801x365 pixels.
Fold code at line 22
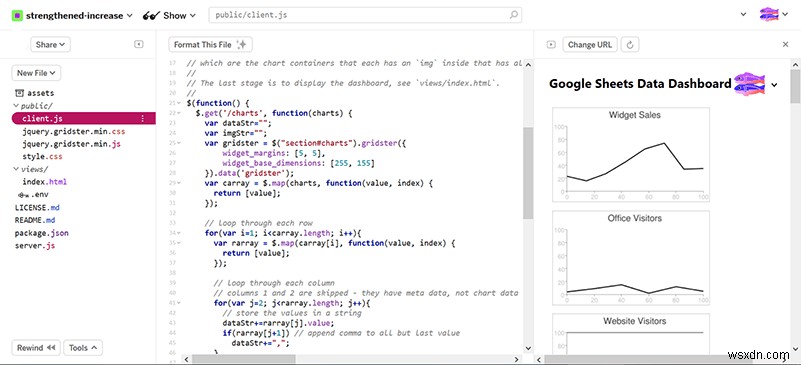tap(178, 113)
